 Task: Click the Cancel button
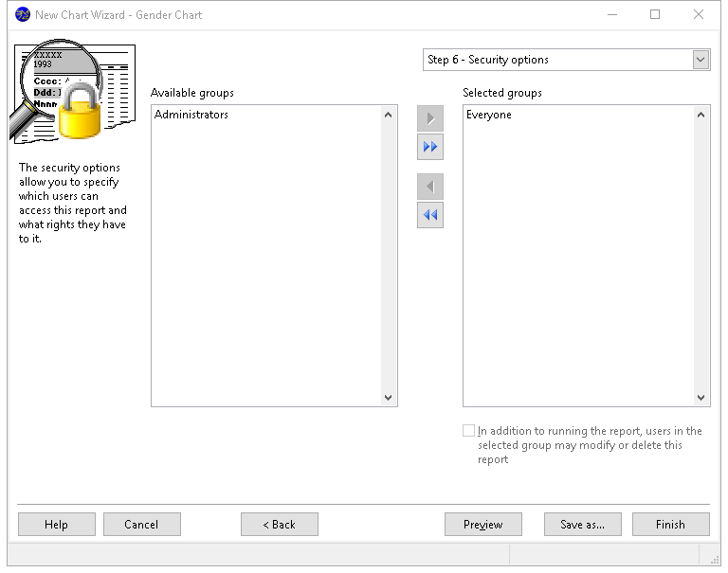tap(141, 525)
